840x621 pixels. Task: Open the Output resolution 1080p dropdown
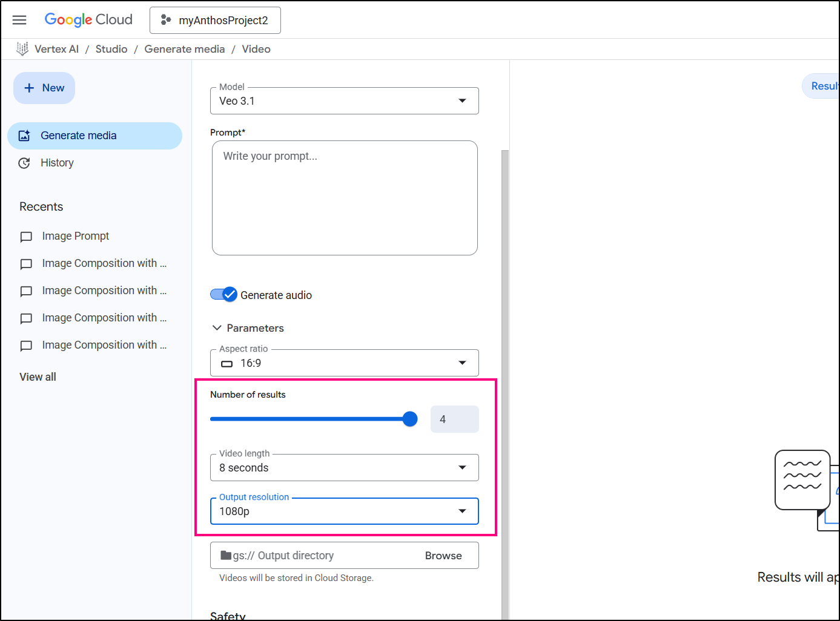click(344, 511)
